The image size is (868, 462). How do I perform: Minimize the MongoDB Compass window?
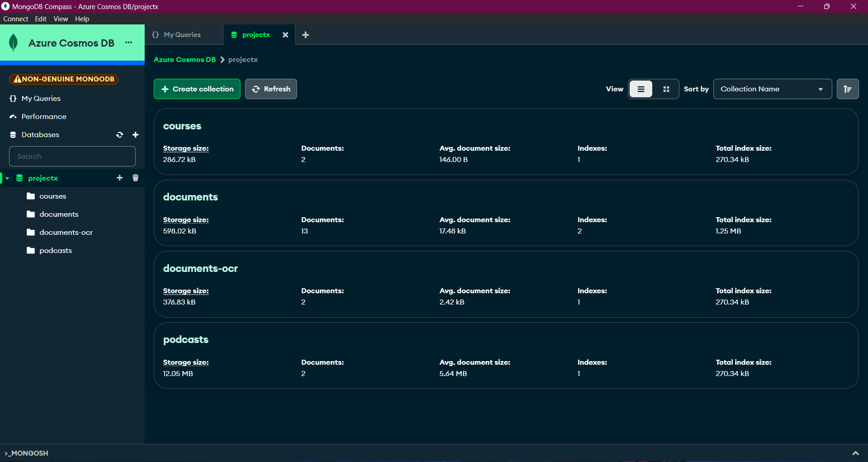point(801,6)
